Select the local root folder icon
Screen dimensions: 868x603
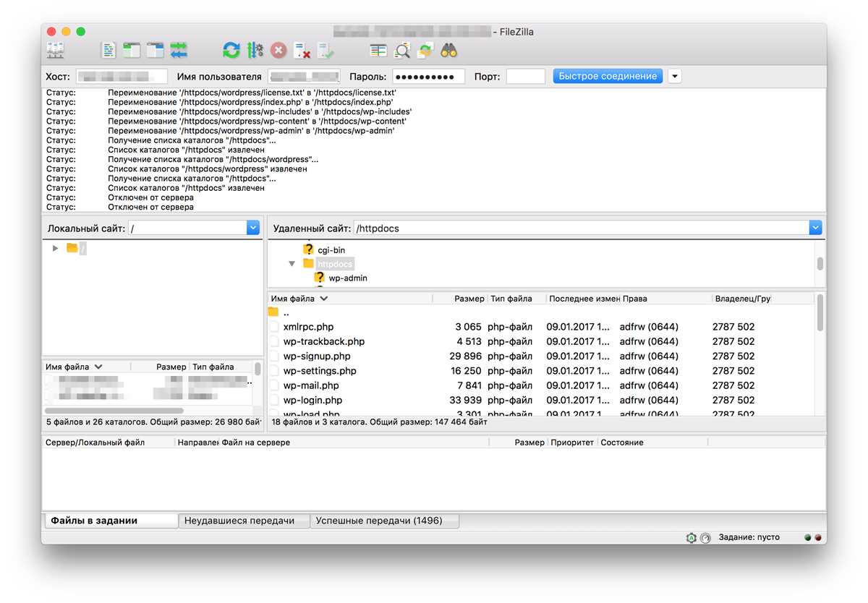[x=72, y=248]
